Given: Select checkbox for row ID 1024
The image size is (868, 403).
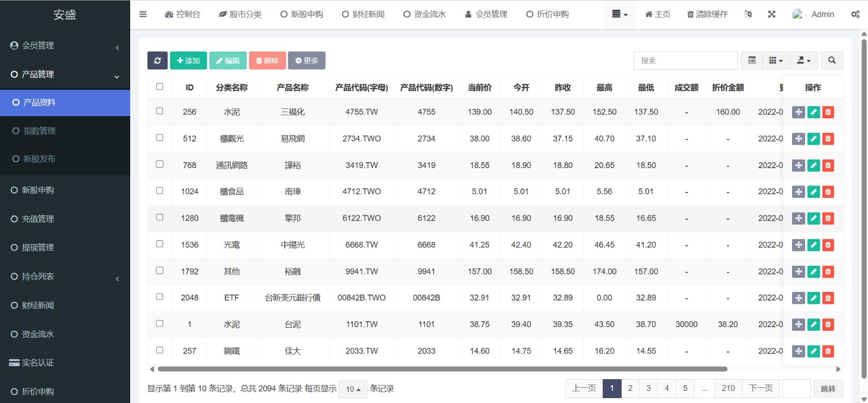Looking at the screenshot, I should pos(159,191).
